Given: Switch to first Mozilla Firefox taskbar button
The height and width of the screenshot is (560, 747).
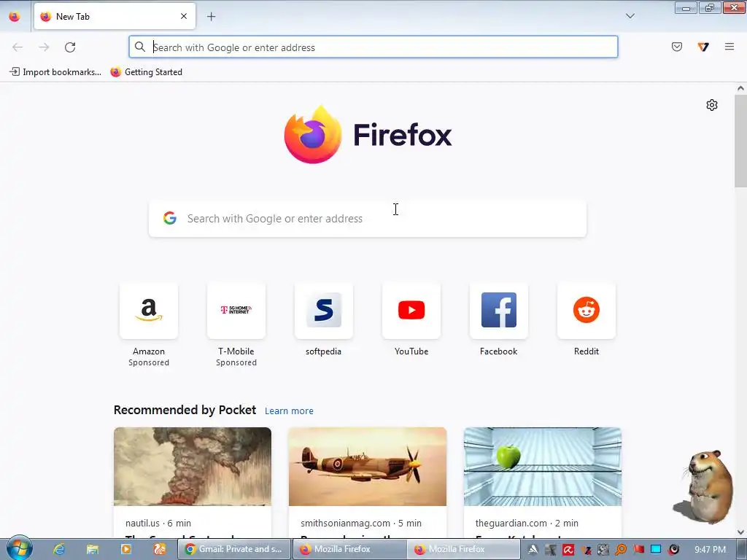Looking at the screenshot, I should [349, 549].
